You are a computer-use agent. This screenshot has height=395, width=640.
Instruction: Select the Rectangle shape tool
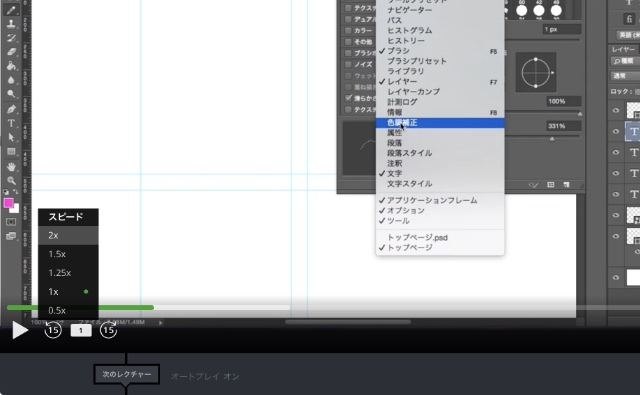click(x=11, y=151)
